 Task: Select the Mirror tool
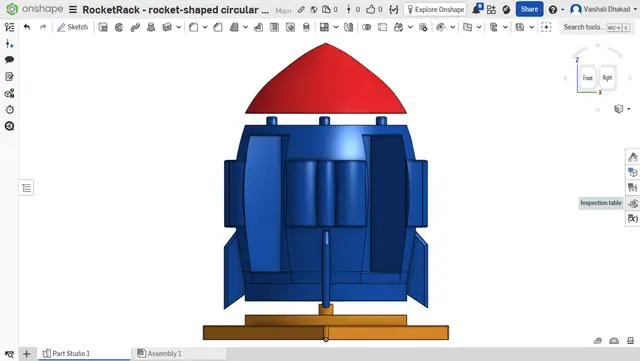pyautogui.click(x=349, y=27)
